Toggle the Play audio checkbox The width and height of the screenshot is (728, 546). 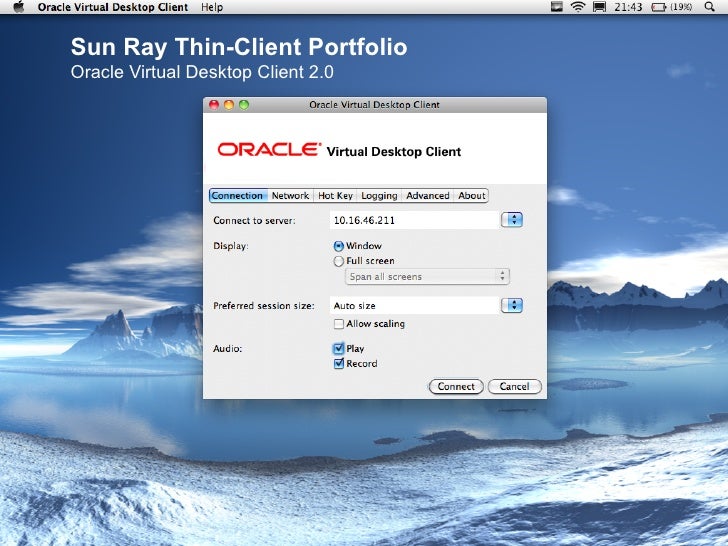[x=339, y=348]
